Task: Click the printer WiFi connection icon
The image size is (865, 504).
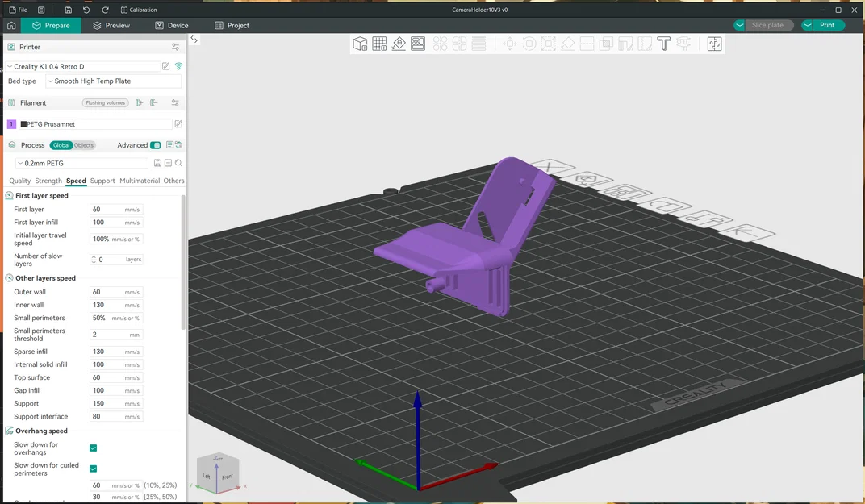Action: (x=179, y=66)
